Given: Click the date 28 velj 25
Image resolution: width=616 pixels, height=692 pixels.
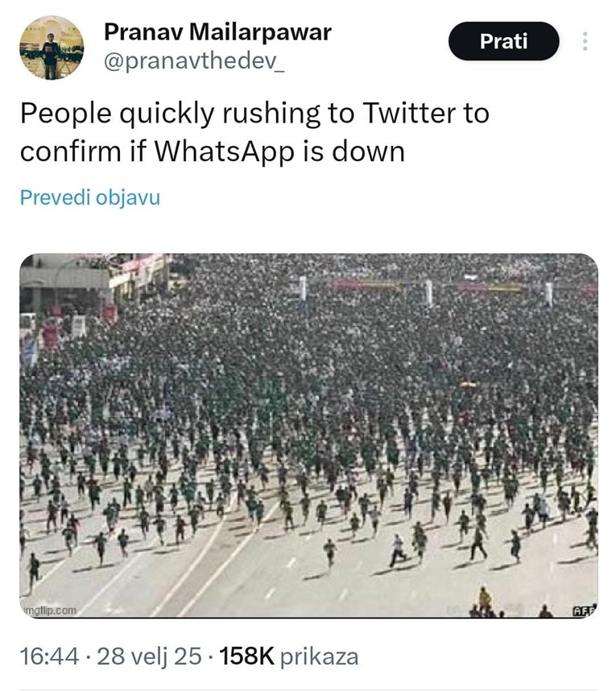Looking at the screenshot, I should pyautogui.click(x=149, y=657).
